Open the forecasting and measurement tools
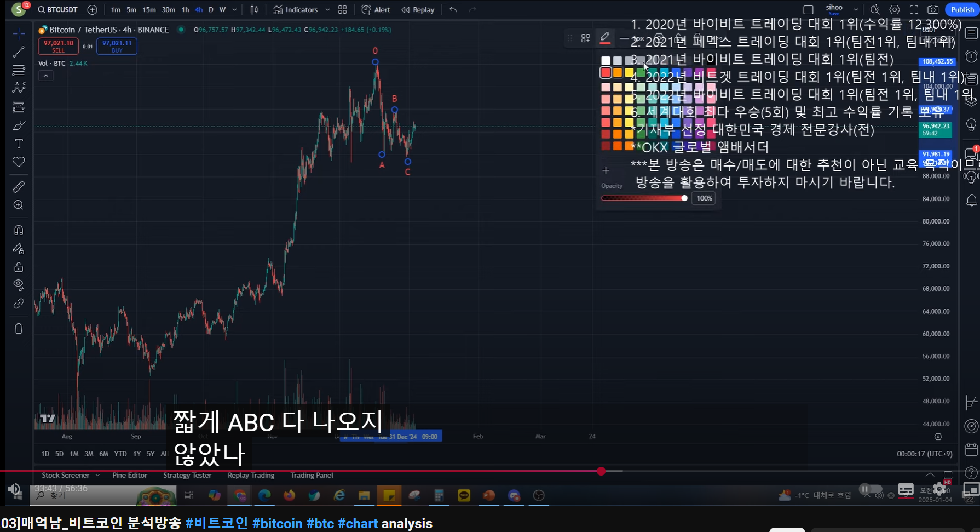The width and height of the screenshot is (980, 532). pyautogui.click(x=19, y=107)
